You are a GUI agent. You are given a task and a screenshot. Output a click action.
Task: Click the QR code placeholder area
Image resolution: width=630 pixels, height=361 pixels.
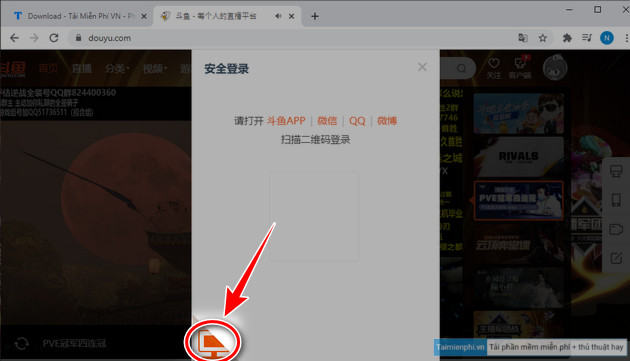point(314,216)
